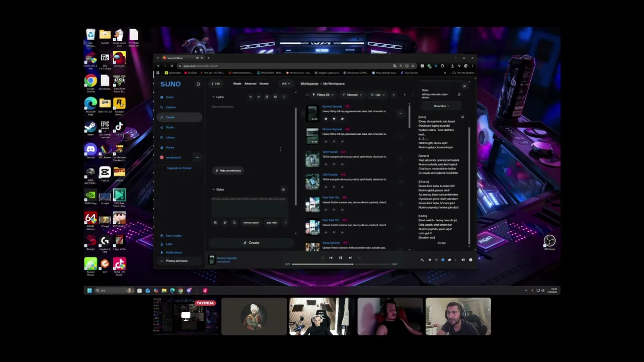Open Home in the Suno sidebar
The image size is (644, 362).
point(170,97)
